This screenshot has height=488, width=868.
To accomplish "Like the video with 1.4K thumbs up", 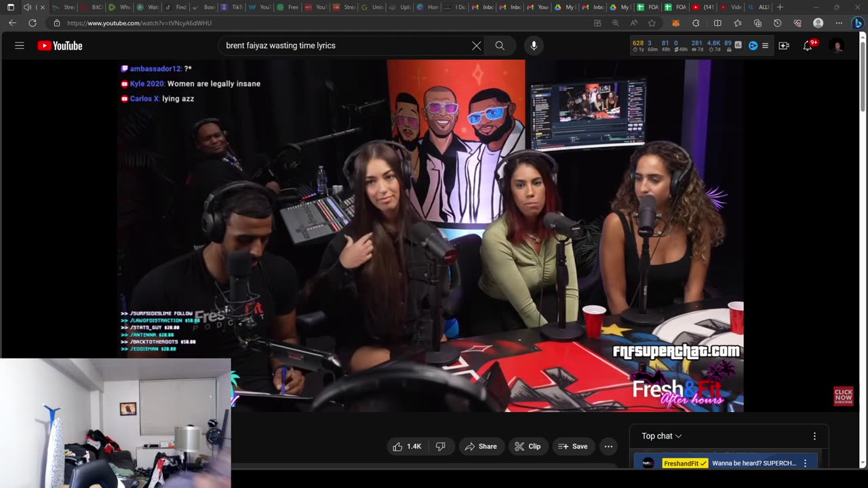I will pyautogui.click(x=407, y=446).
